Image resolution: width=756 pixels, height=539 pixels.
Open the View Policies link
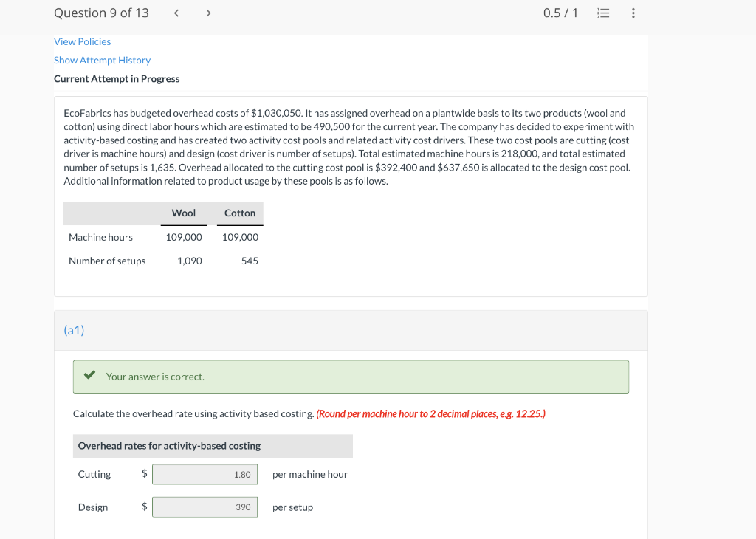(x=83, y=41)
